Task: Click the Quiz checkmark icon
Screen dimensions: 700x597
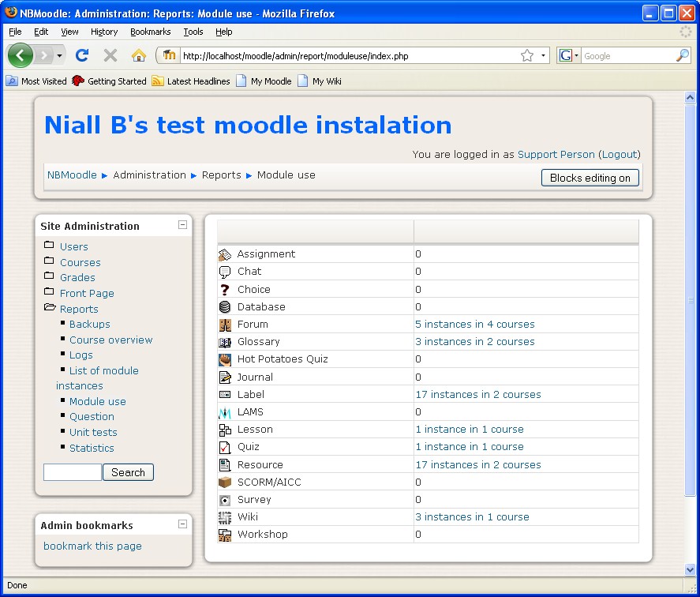Action: pos(225,447)
